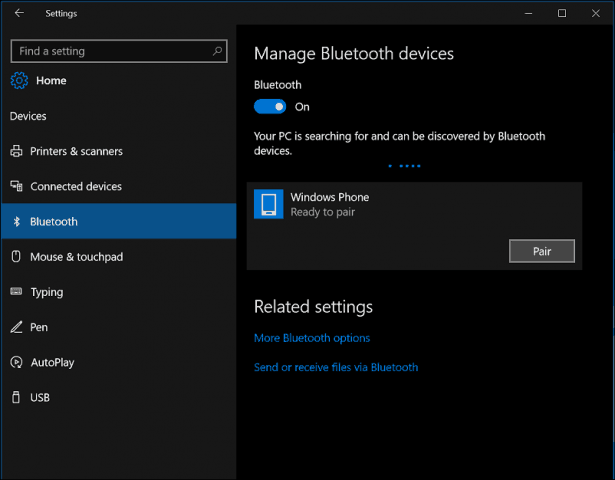Click the back arrow in title bar
Image resolution: width=615 pixels, height=480 pixels.
pos(19,13)
